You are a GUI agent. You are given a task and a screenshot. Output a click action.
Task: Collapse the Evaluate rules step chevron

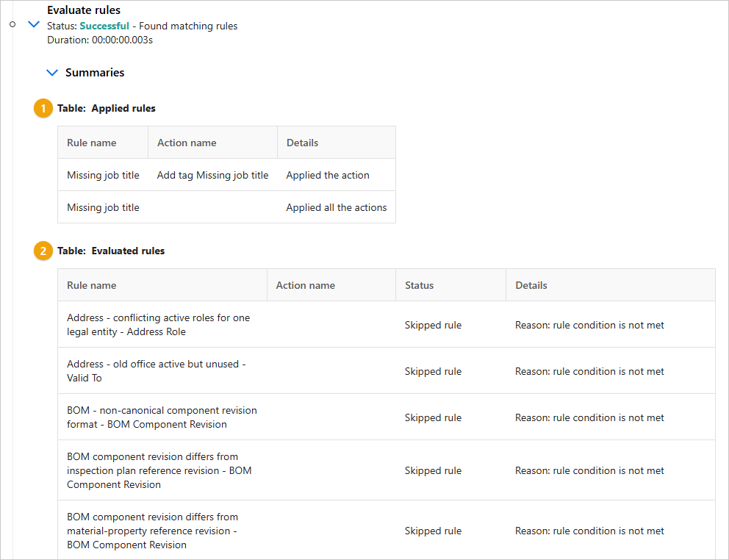tap(34, 24)
